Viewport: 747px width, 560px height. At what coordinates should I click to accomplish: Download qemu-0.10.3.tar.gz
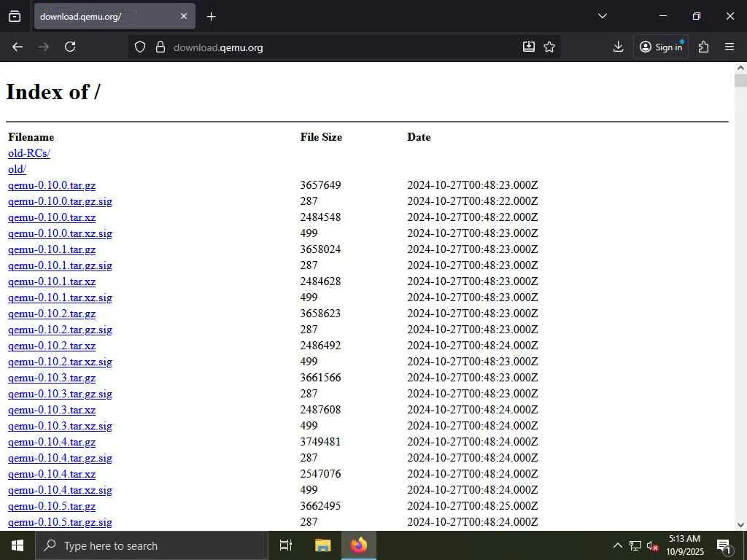pyautogui.click(x=52, y=378)
